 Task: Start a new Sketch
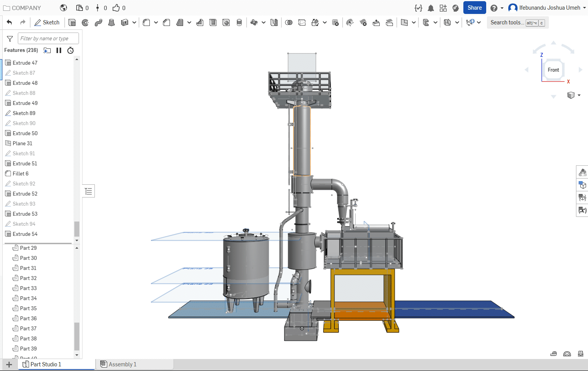pyautogui.click(x=47, y=22)
